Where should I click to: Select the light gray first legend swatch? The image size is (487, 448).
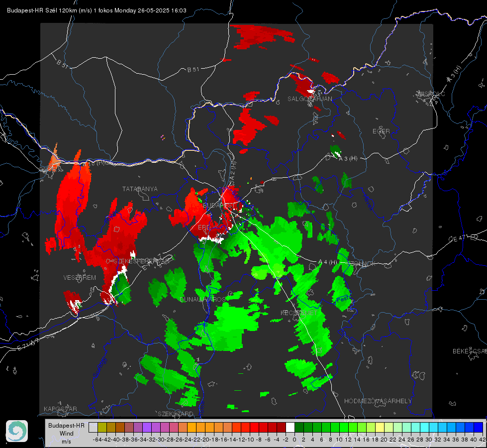(93, 428)
